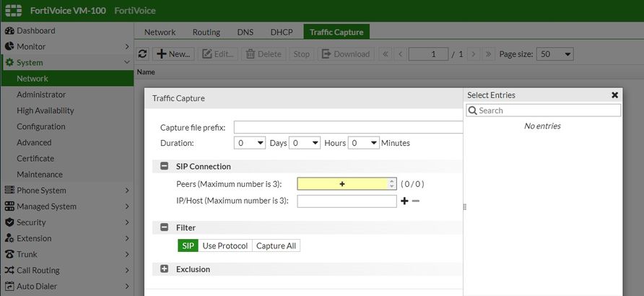The image size is (644, 296).
Task: Click the Phone System icon
Action: pyautogui.click(x=9, y=191)
